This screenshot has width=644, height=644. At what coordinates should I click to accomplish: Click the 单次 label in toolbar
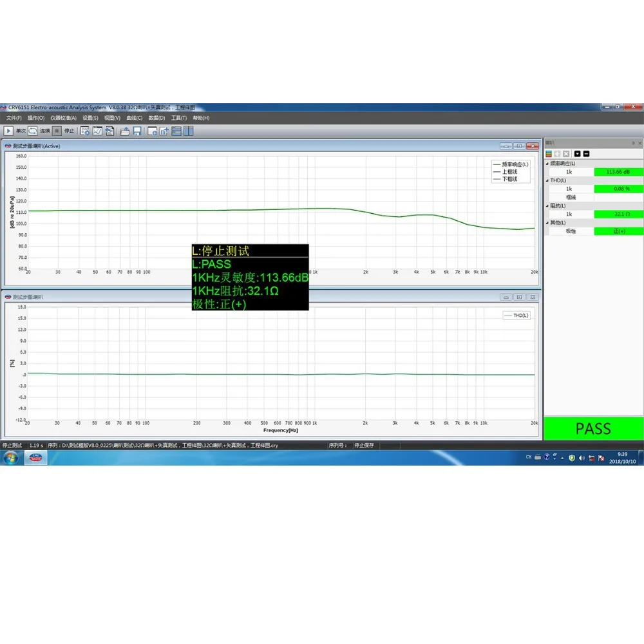coord(21,131)
